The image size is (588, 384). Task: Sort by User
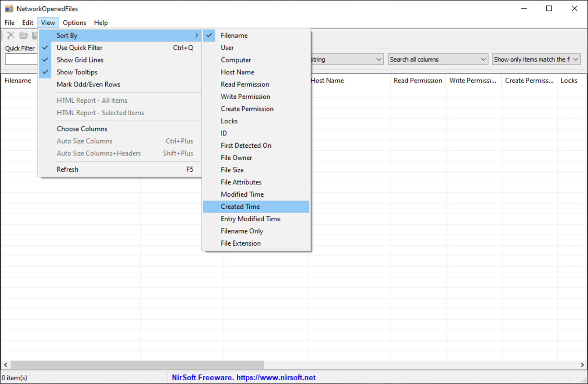(256, 48)
